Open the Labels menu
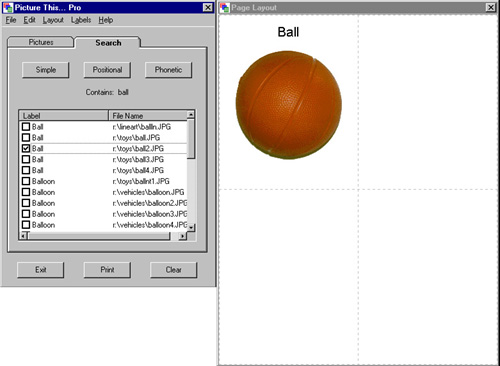This screenshot has height=366, width=500. tap(81, 20)
